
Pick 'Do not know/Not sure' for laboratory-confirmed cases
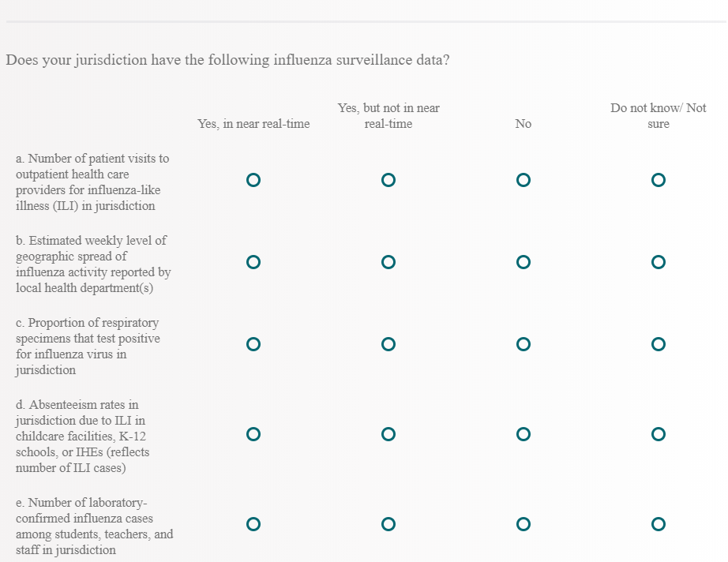[659, 524]
